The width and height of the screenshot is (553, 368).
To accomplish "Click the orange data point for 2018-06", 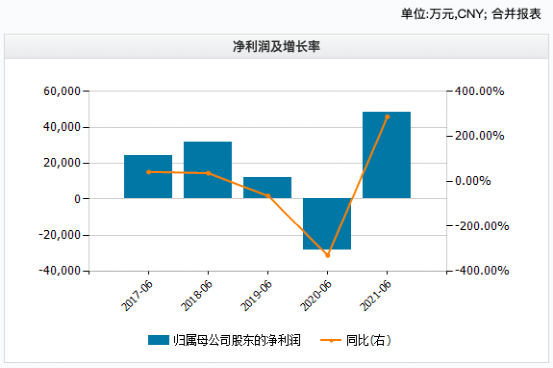I will click(208, 173).
